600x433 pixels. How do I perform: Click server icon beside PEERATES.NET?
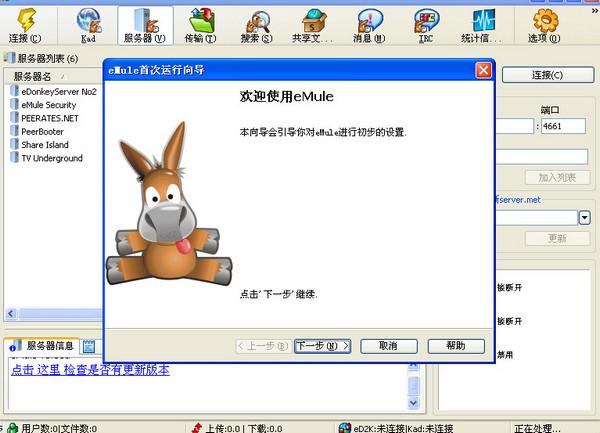pyautogui.click(x=15, y=117)
